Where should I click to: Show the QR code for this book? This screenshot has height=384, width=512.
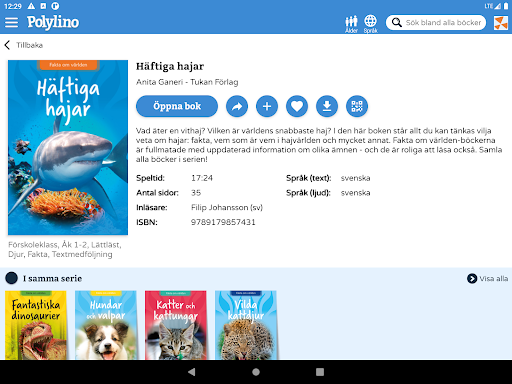tap(357, 106)
